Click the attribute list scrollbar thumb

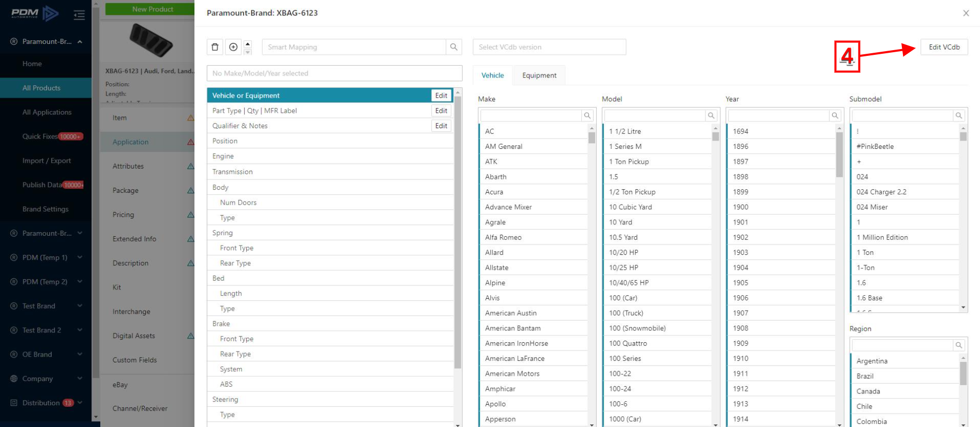pos(458,233)
